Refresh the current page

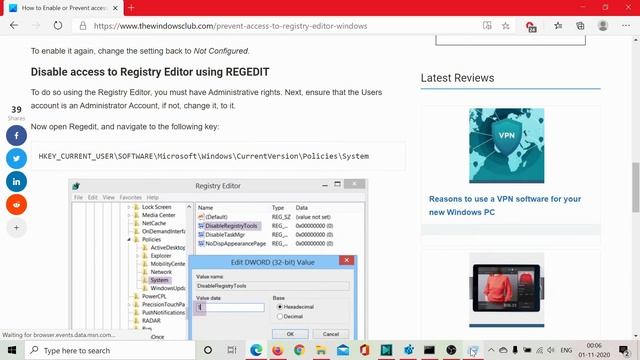pyautogui.click(x=58, y=26)
